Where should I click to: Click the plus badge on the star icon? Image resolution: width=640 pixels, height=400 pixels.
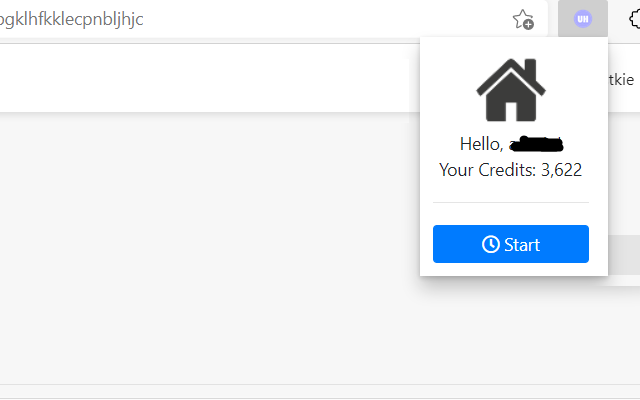pos(528,25)
